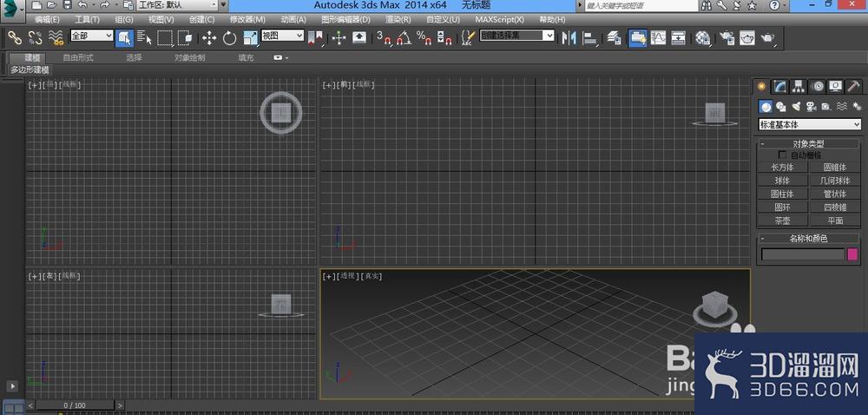Open the Material Editor icon
The height and width of the screenshot is (415, 868).
(703, 37)
